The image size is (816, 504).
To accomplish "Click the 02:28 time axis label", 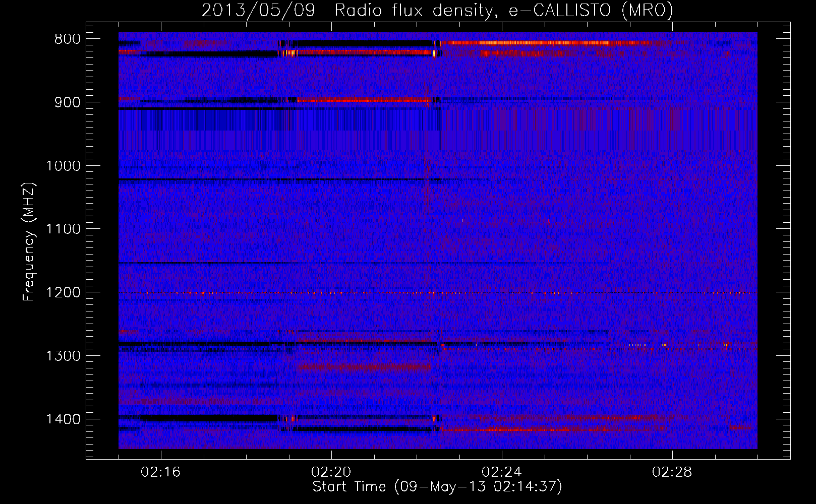I will [x=672, y=472].
